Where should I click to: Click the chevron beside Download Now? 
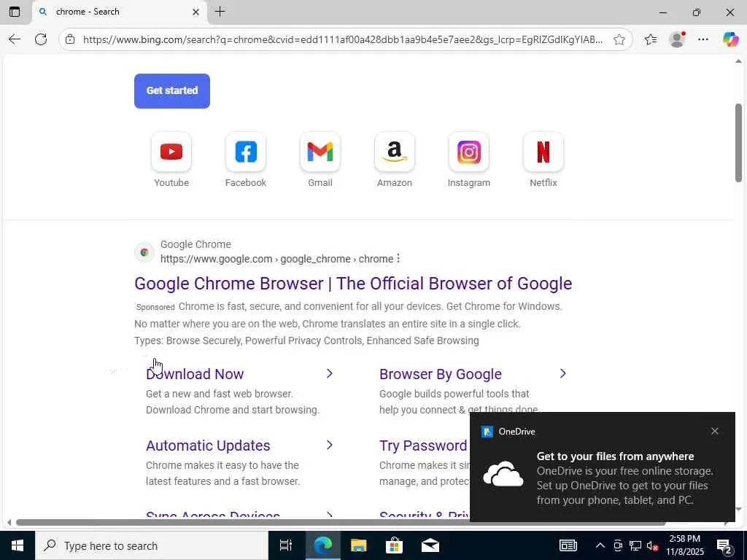(329, 374)
